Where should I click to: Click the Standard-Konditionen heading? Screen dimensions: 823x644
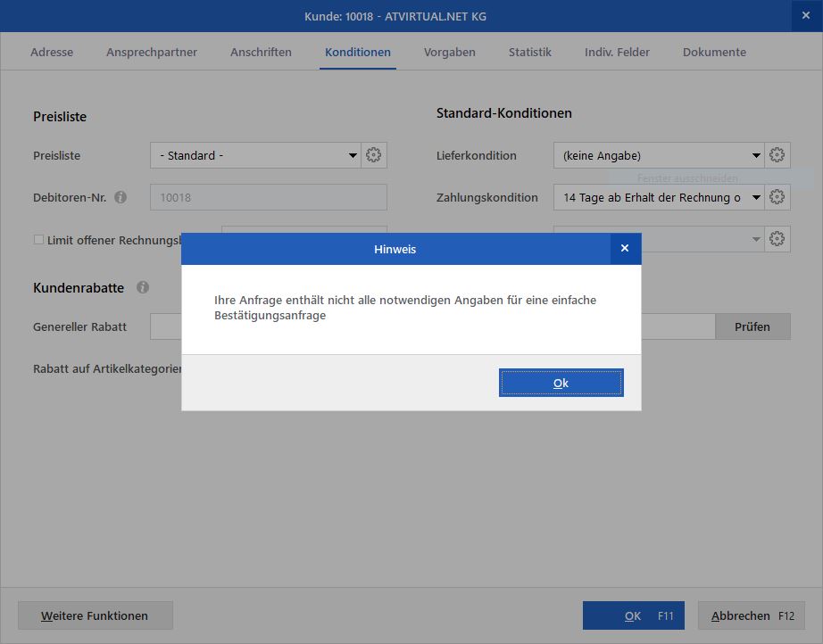(503, 112)
